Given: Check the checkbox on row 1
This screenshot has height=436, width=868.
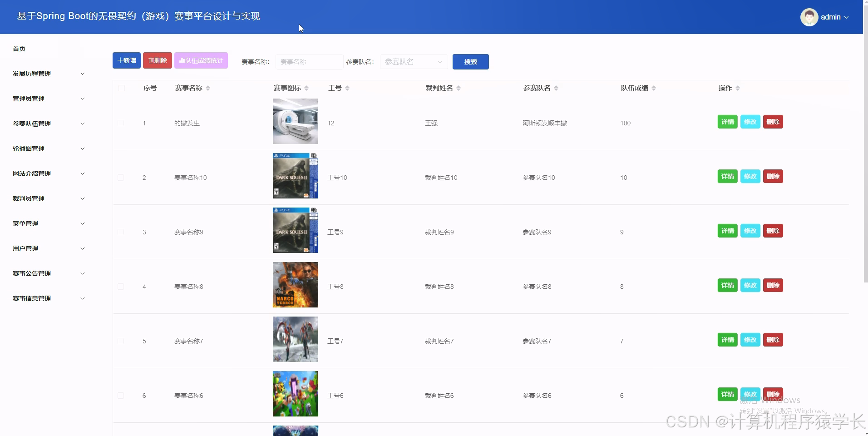Looking at the screenshot, I should click(121, 123).
